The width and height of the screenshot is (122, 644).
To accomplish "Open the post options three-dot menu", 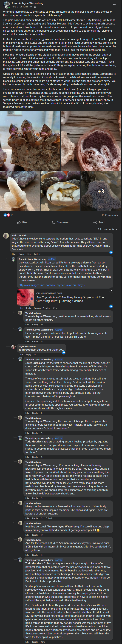I will (x=115, y=4).
